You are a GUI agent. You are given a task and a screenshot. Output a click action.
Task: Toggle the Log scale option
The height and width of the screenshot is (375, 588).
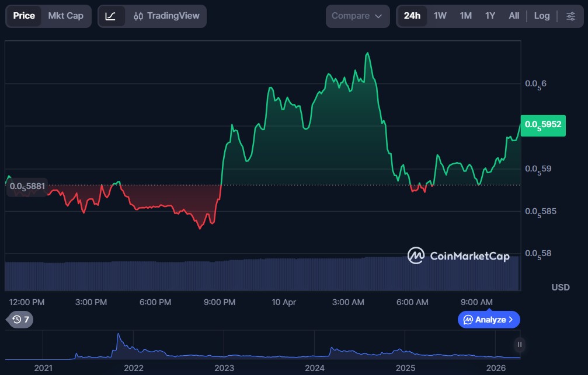coord(541,16)
